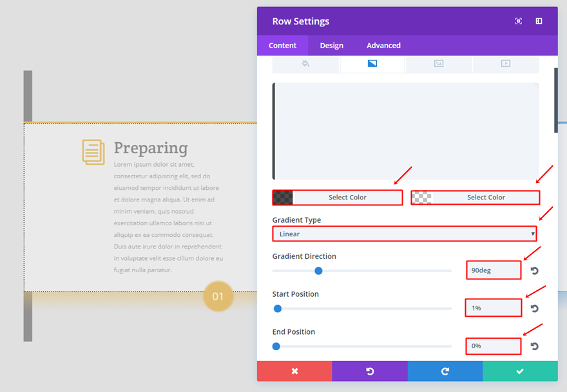Click the blue redo button
The height and width of the screenshot is (392, 567).
pos(445,371)
